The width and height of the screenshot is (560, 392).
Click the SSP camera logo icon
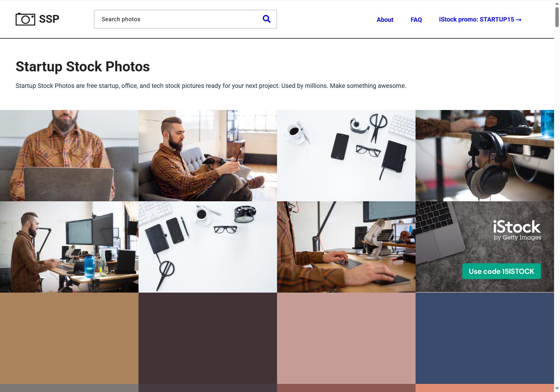[x=25, y=19]
